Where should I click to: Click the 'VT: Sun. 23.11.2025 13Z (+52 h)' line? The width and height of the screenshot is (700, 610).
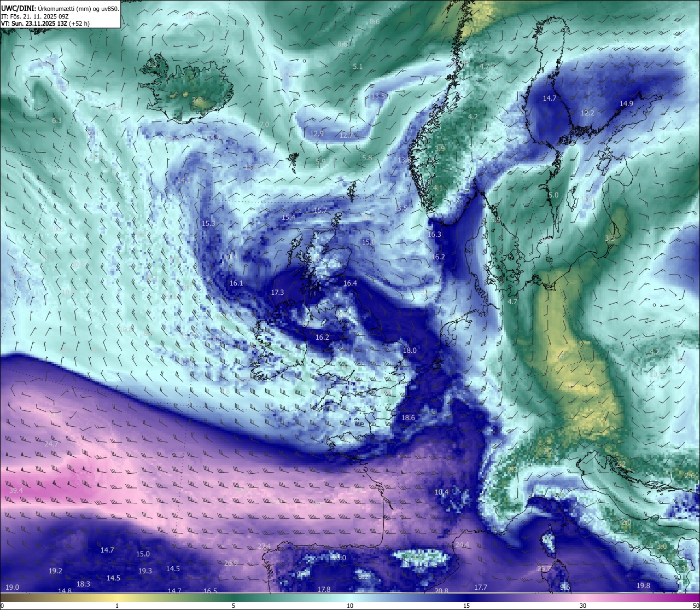pyautogui.click(x=45, y=24)
